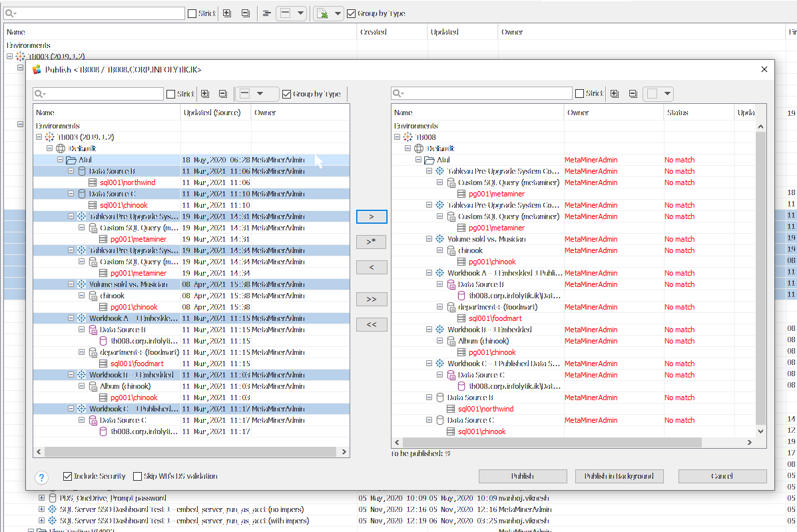The image size is (797, 532).
Task: Click the collapse all icon in the main toolbar
Action: click(246, 13)
